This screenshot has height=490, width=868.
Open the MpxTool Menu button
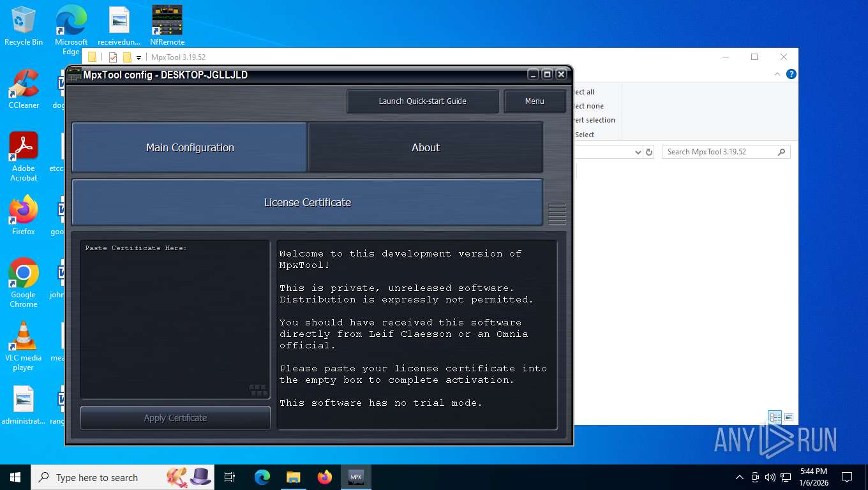coord(535,101)
